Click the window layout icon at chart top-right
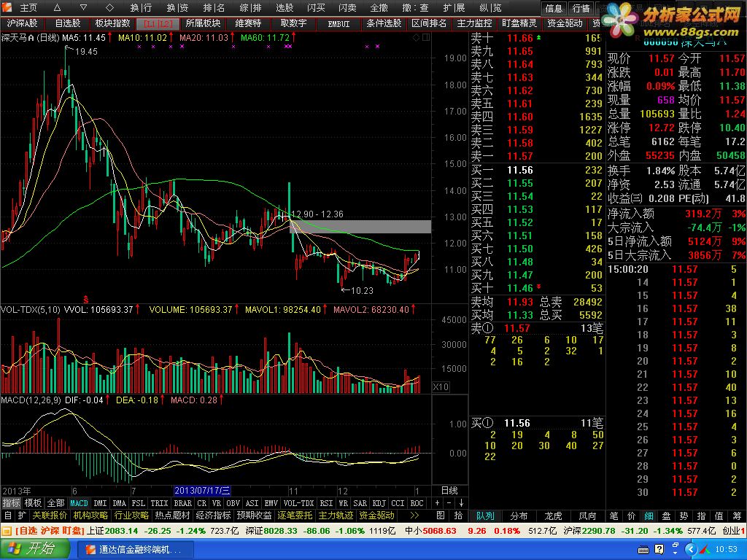Viewport: 747px width, 560px height. (x=426, y=37)
